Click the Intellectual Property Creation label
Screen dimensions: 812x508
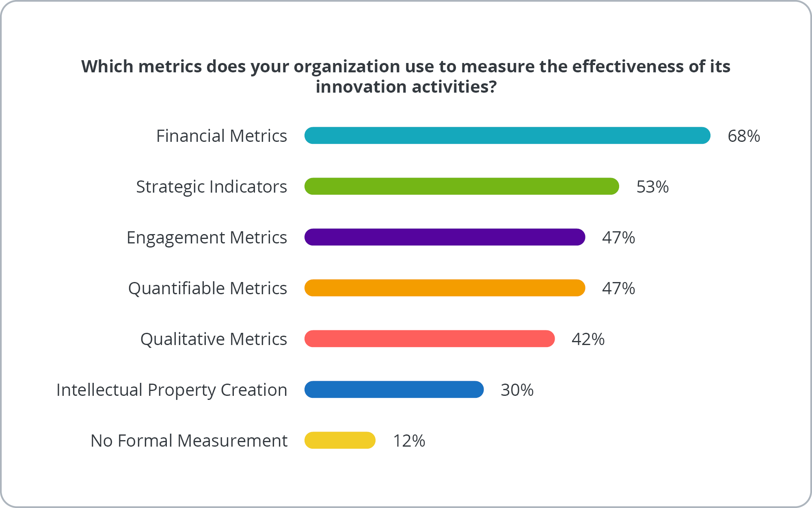click(172, 390)
